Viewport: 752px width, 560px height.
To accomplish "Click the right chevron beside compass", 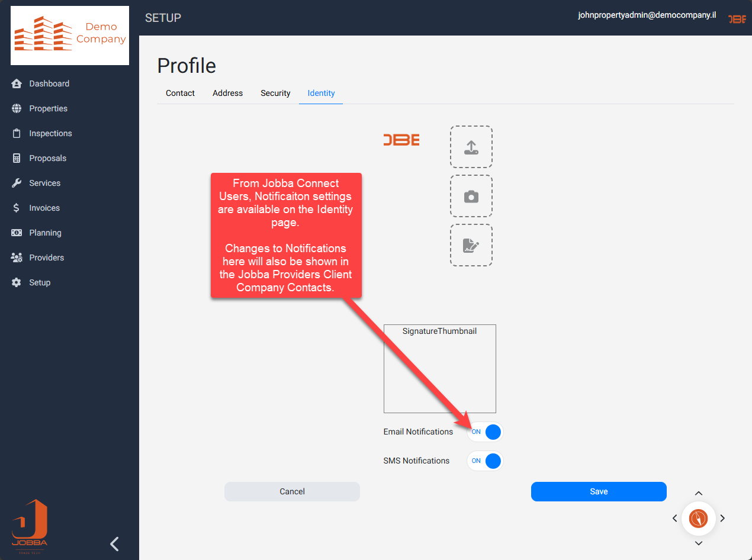I will pyautogui.click(x=722, y=518).
